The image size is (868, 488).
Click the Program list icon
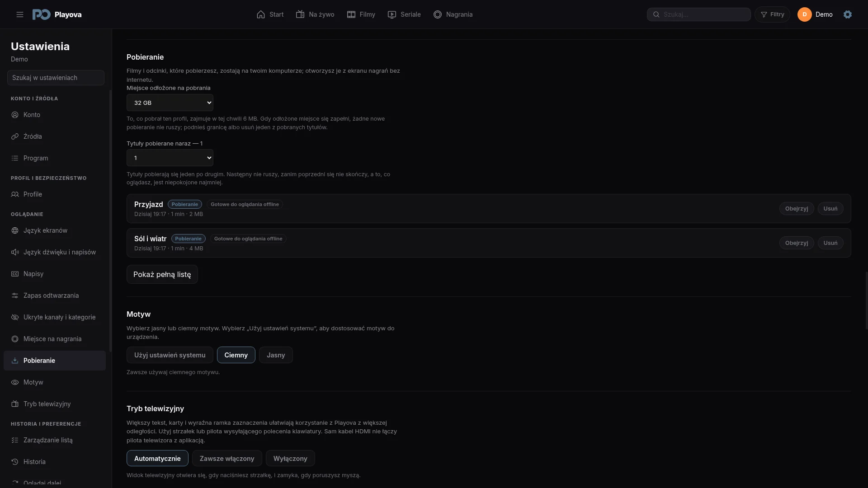[15, 158]
